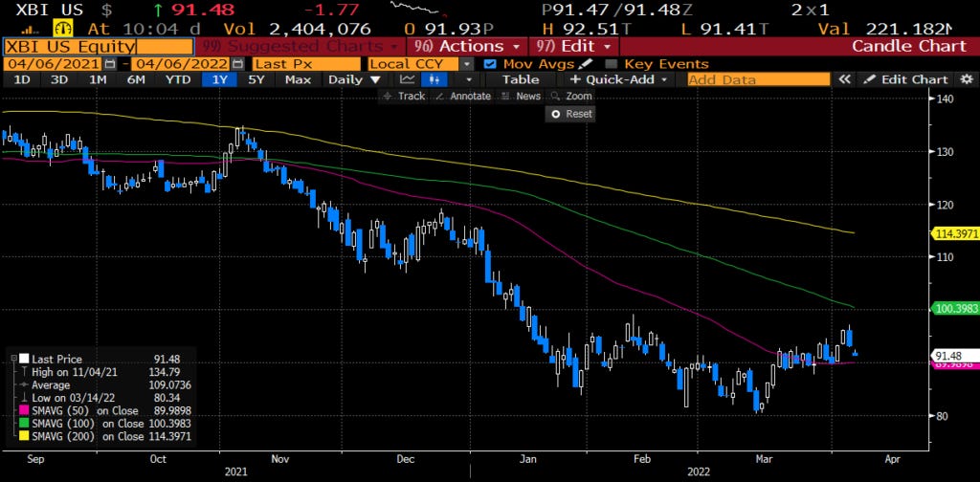Open the Quick-Add dropdown

(x=619, y=79)
